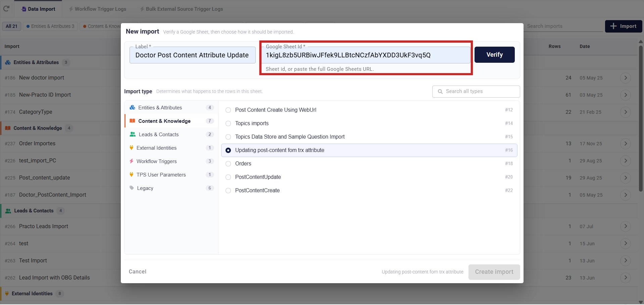The width and height of the screenshot is (644, 305).
Task: Select Workflow Triggers category in sidebar
Action: [x=171, y=161]
